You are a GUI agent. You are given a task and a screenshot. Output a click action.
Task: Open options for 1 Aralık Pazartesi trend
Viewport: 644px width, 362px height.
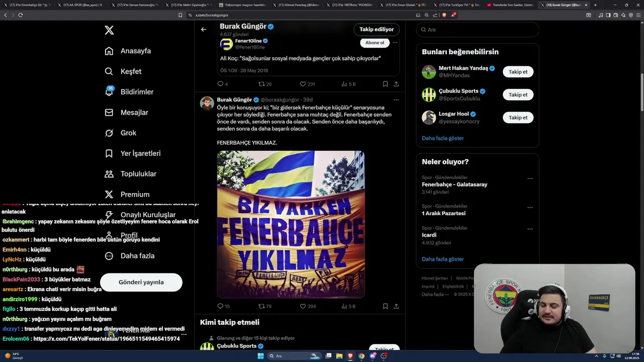coord(530,207)
